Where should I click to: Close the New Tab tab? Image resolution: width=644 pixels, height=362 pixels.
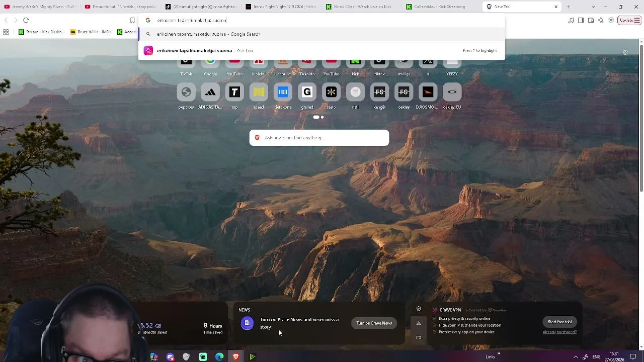coord(556,7)
